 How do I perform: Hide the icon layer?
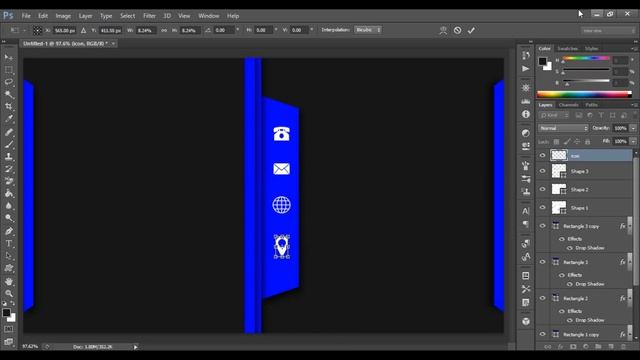[542, 156]
